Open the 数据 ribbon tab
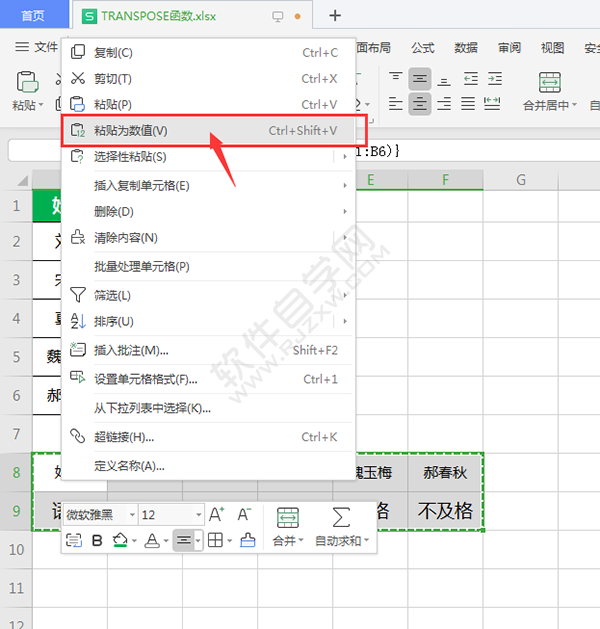The width and height of the screenshot is (600, 629). tap(466, 48)
